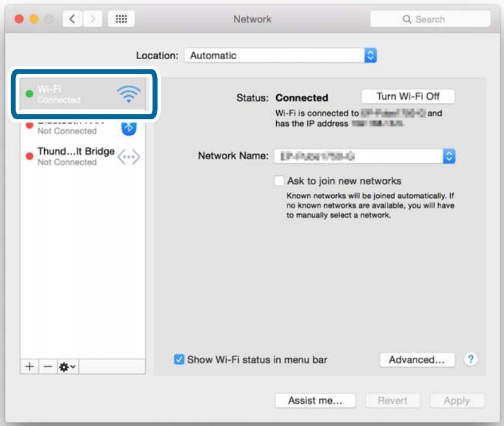Go forward with the right chevron button
This screenshot has width=504, height=426.
[x=93, y=19]
